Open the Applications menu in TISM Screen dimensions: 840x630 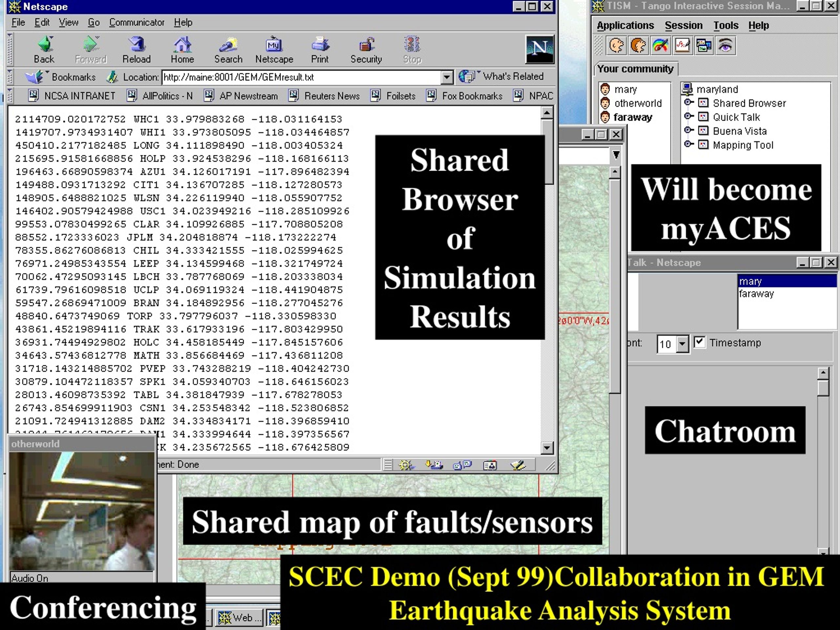coord(625,26)
